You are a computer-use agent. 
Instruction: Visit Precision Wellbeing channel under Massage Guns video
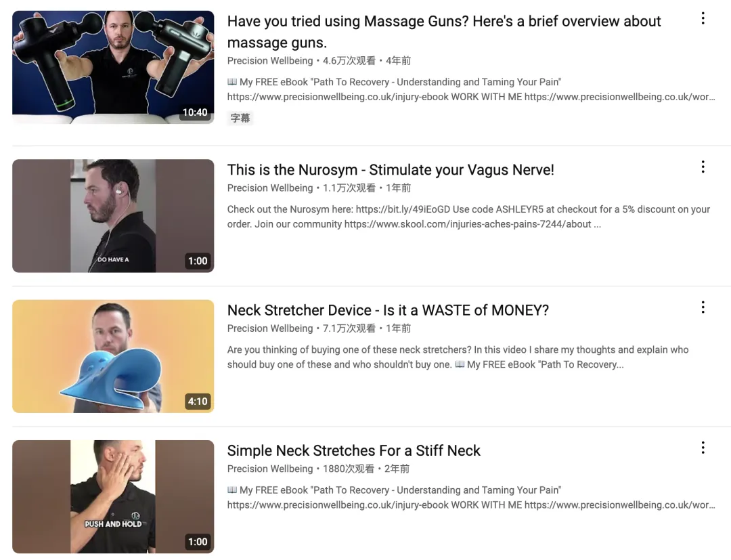(x=270, y=61)
